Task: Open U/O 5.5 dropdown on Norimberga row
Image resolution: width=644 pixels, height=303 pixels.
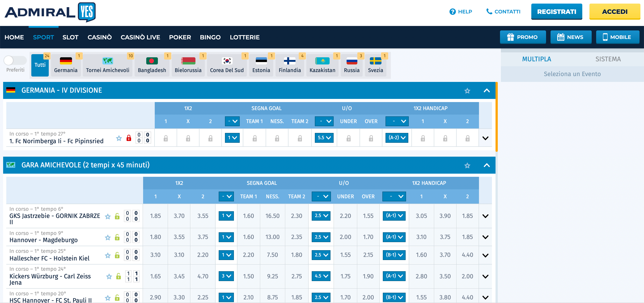Action: point(324,138)
